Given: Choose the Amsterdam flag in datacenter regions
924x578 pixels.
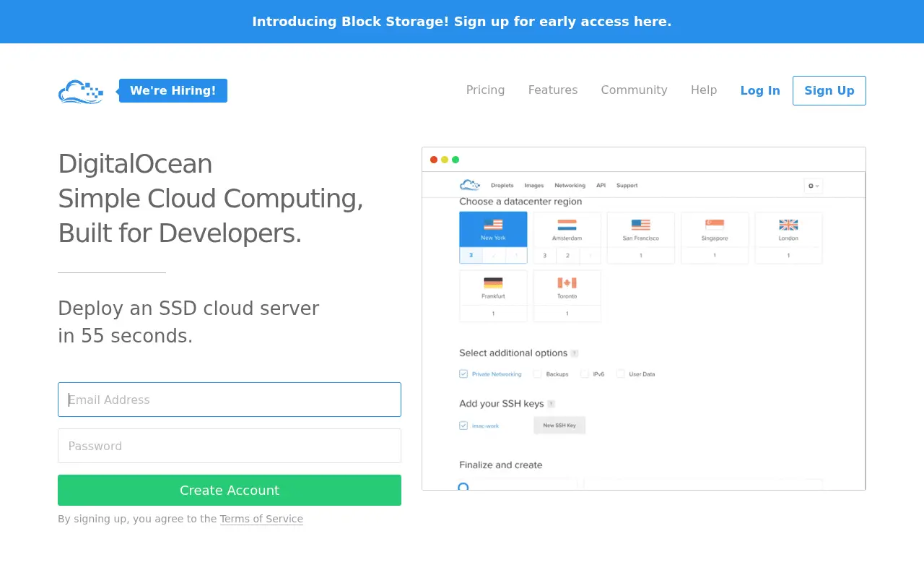Looking at the screenshot, I should coord(567,225).
